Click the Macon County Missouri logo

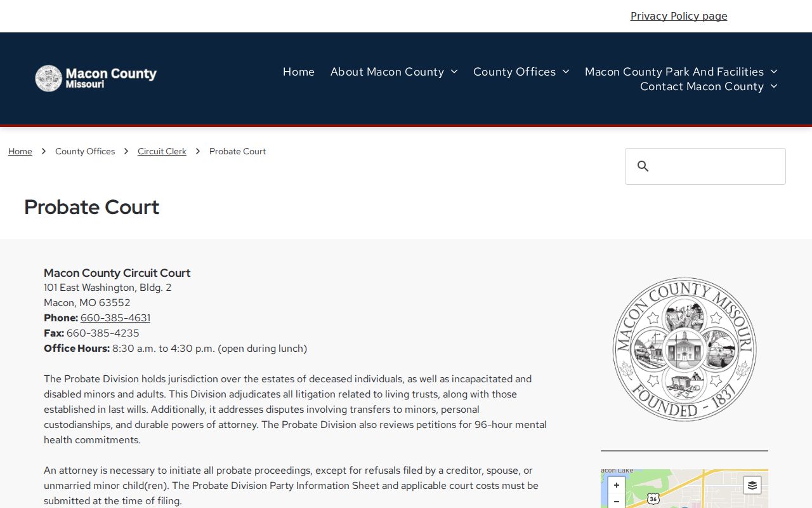(96, 78)
